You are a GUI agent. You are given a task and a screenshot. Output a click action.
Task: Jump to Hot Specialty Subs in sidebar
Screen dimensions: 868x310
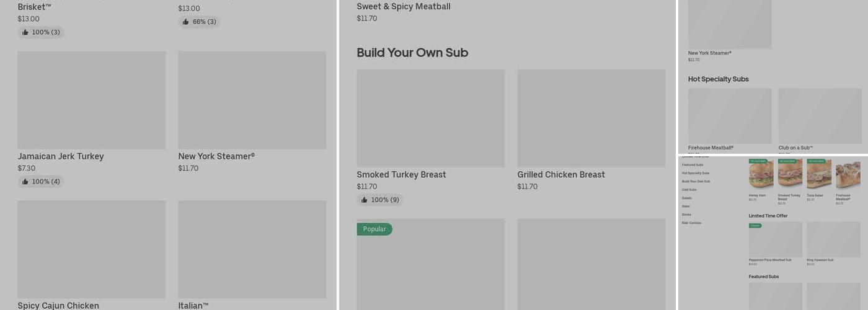696,173
